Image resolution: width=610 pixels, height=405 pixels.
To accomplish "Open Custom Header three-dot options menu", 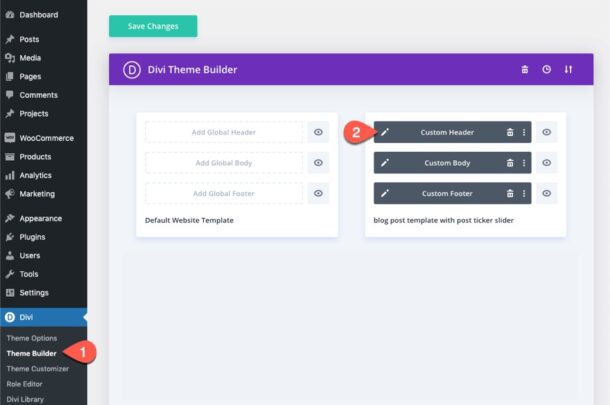I will coord(524,132).
